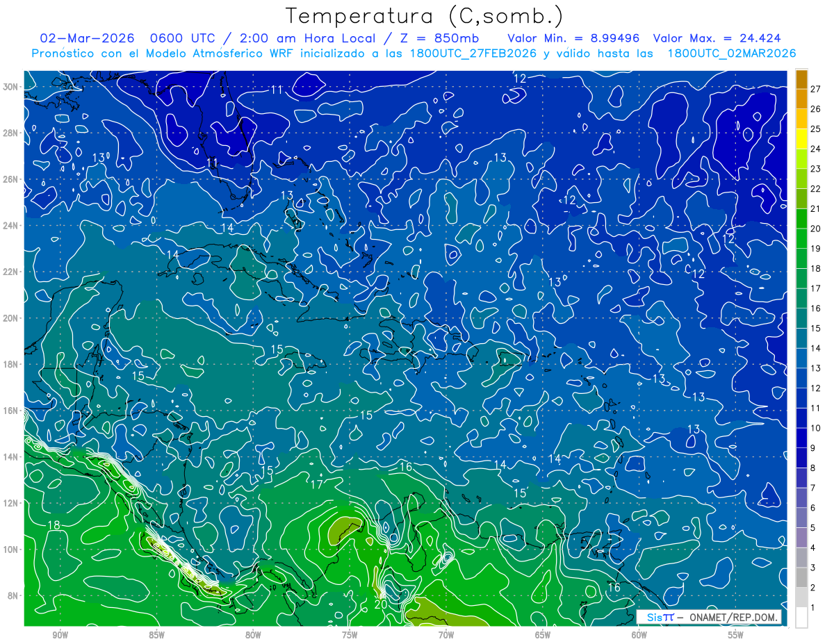Click the contour label 17 on the map
Image resolution: width=834 pixels, height=644 pixels.
[x=316, y=484]
